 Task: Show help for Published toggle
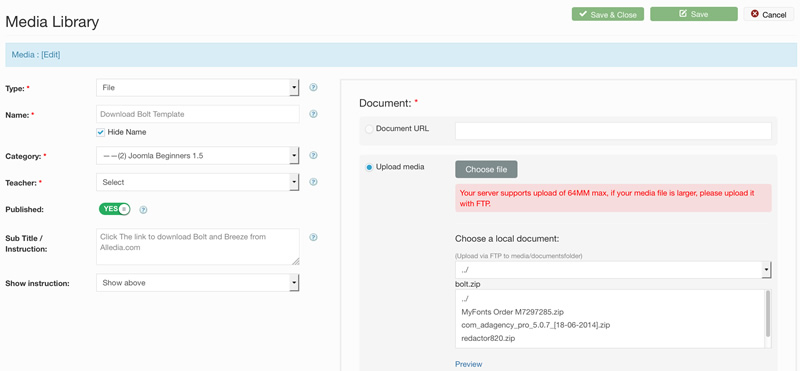143,209
